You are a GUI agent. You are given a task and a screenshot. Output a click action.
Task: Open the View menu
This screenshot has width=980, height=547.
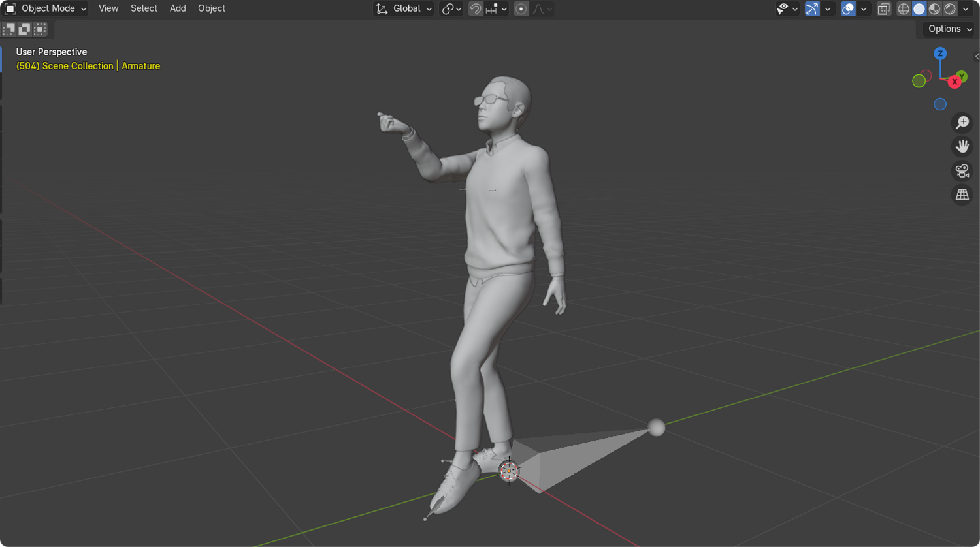tap(108, 8)
